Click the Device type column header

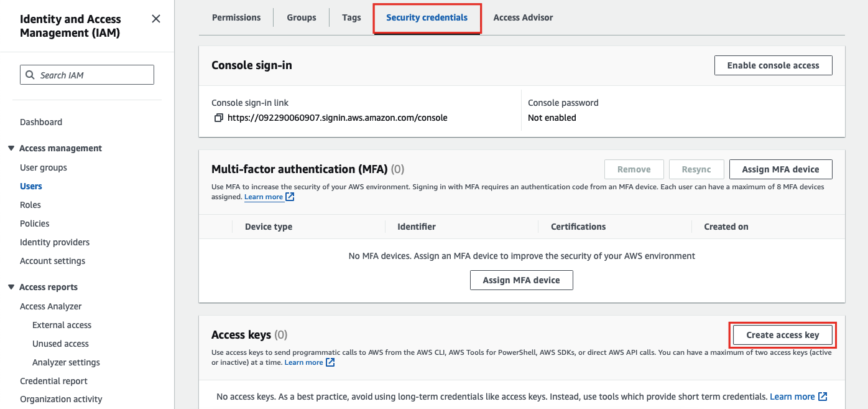coord(269,227)
